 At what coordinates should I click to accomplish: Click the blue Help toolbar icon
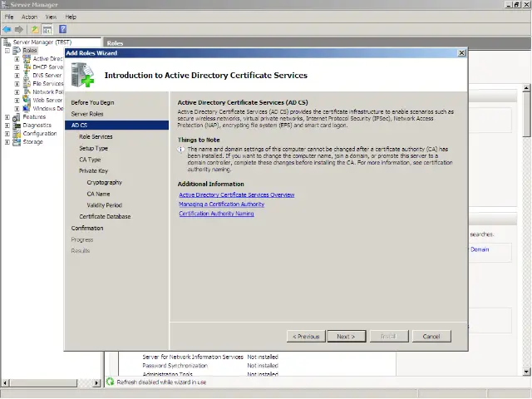[63, 29]
